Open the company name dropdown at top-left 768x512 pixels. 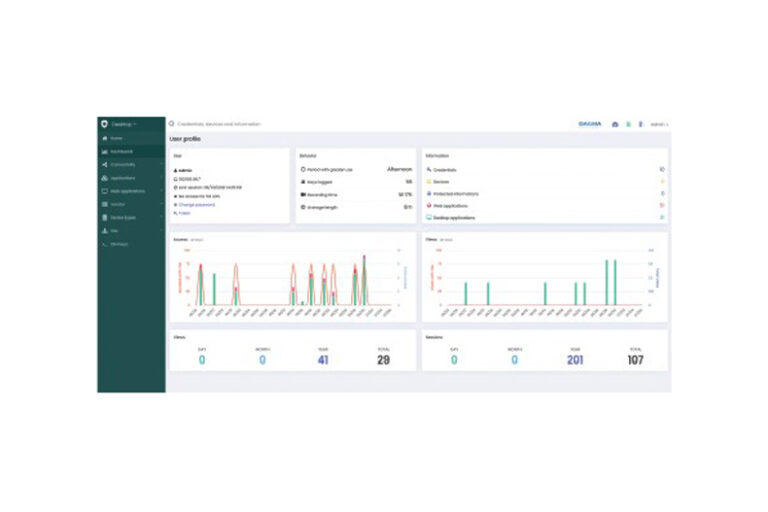pos(124,124)
